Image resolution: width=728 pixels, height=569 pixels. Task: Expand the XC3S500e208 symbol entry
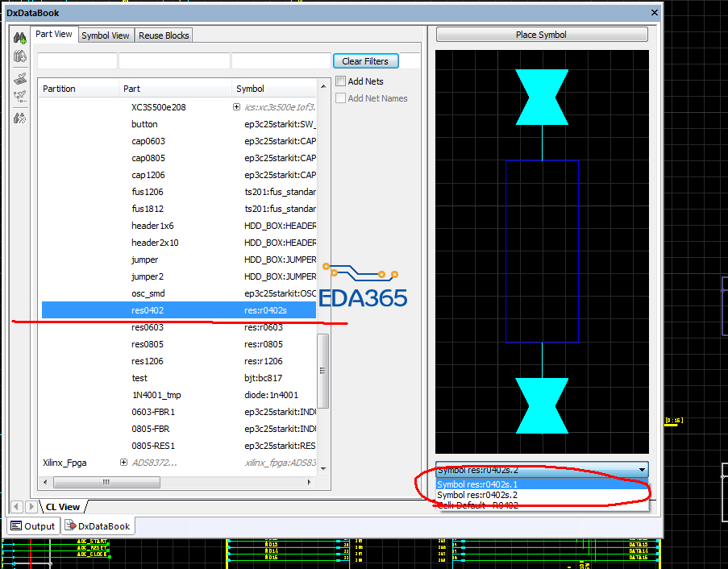coord(236,107)
